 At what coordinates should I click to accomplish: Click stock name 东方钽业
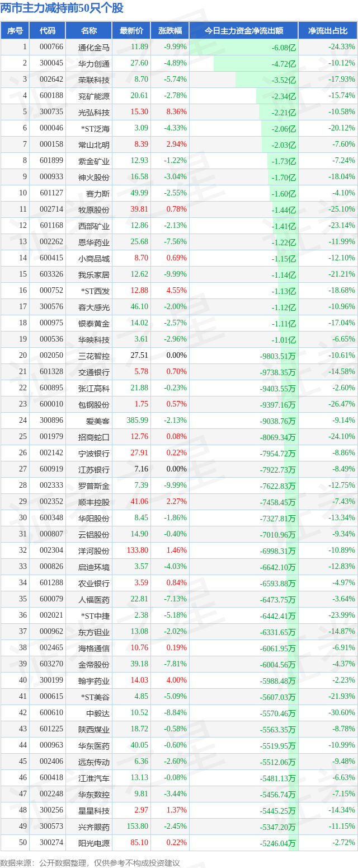pyautogui.click(x=94, y=632)
